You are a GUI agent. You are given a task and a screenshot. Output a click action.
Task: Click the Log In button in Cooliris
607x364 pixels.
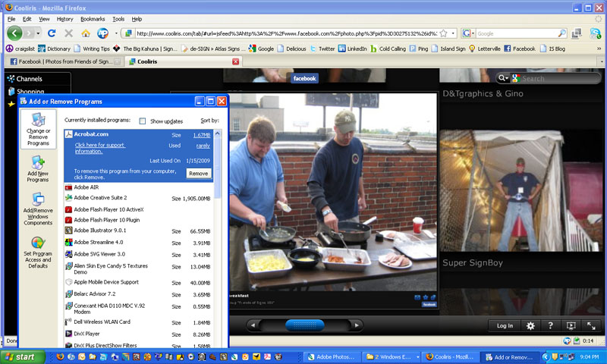(505, 326)
